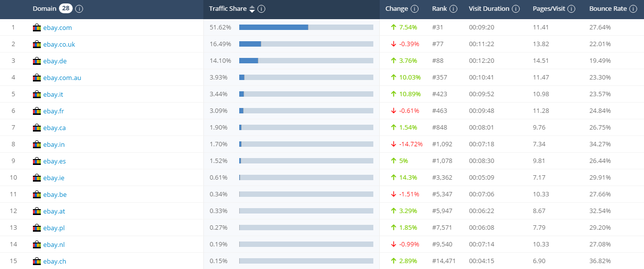The image size is (644, 269).
Task: Click the eBay favicon next to ebay.de
Action: (x=37, y=61)
